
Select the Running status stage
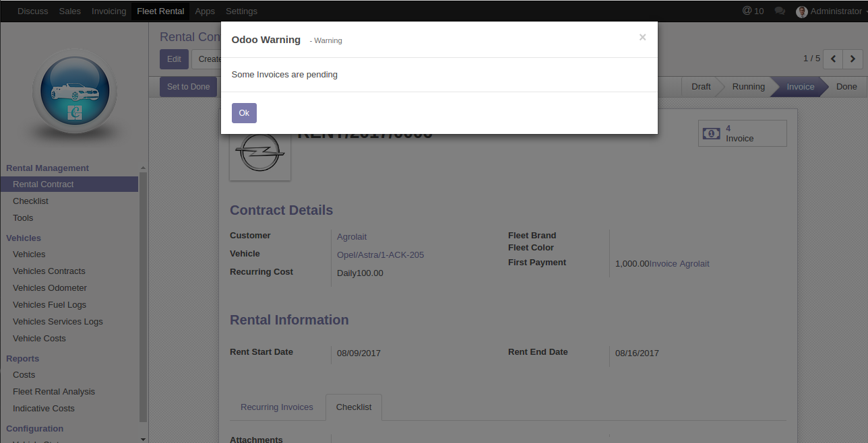pos(748,87)
